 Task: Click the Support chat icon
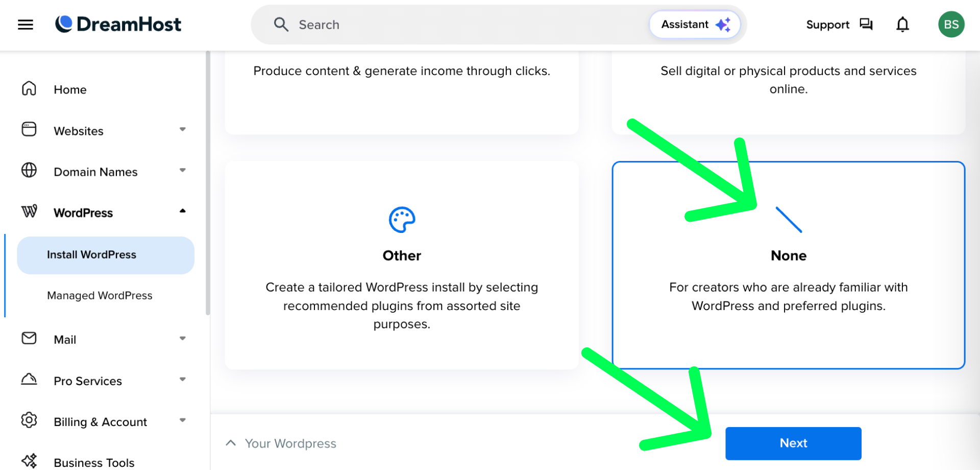click(866, 25)
